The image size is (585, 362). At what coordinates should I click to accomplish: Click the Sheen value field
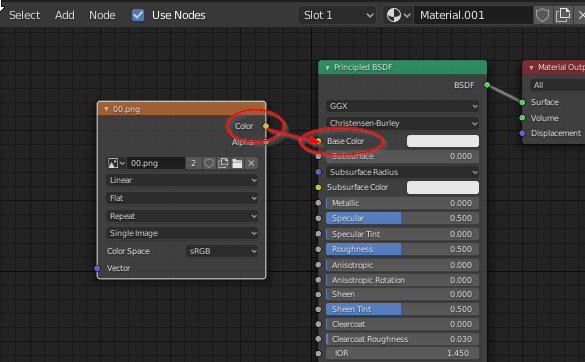point(402,294)
